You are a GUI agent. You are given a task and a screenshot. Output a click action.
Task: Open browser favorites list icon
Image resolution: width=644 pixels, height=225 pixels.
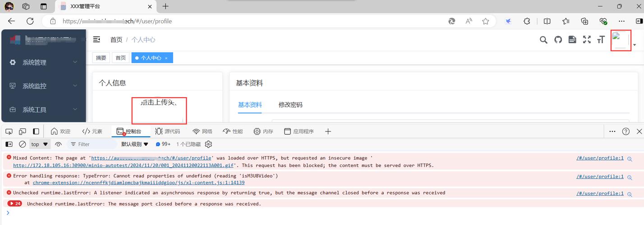tap(566, 21)
